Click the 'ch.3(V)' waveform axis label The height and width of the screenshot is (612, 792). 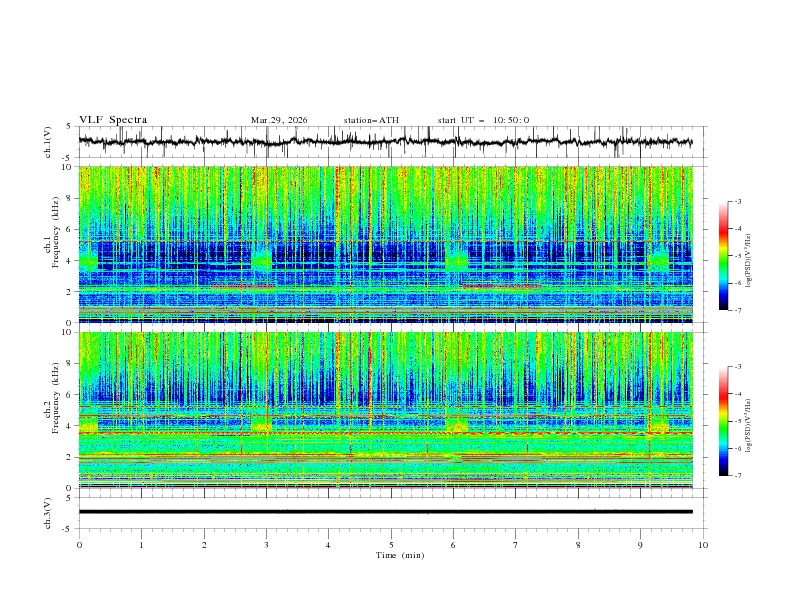pos(48,513)
